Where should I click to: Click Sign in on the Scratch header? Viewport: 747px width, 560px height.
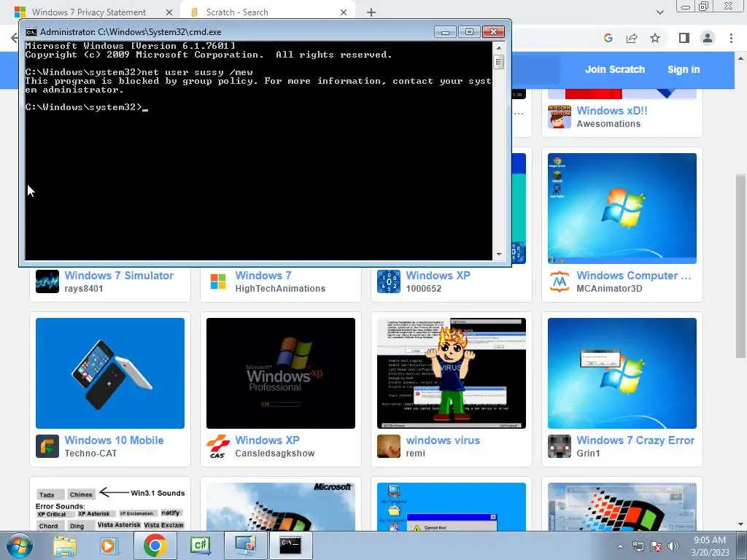(684, 69)
